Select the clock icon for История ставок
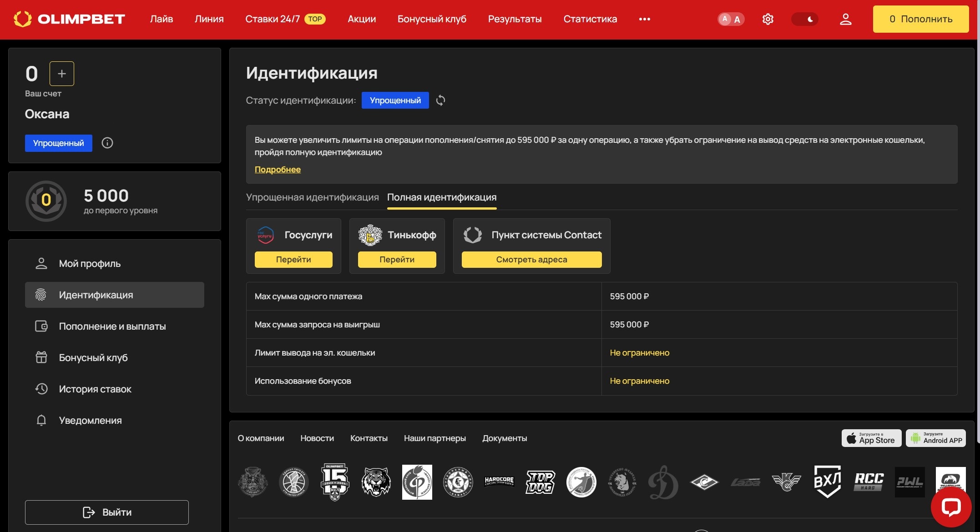Screen dimensions: 980x532 [41, 389]
